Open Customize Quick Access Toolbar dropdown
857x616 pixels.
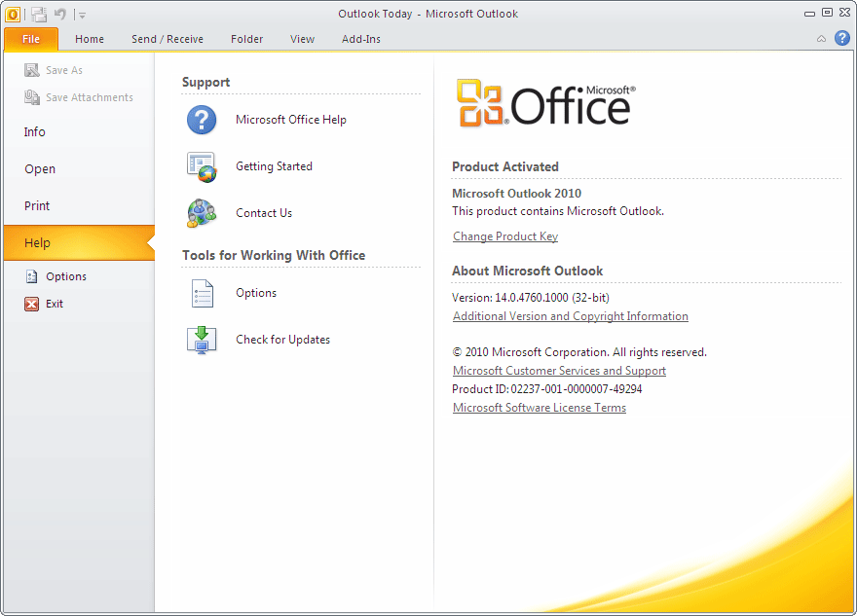click(x=82, y=16)
